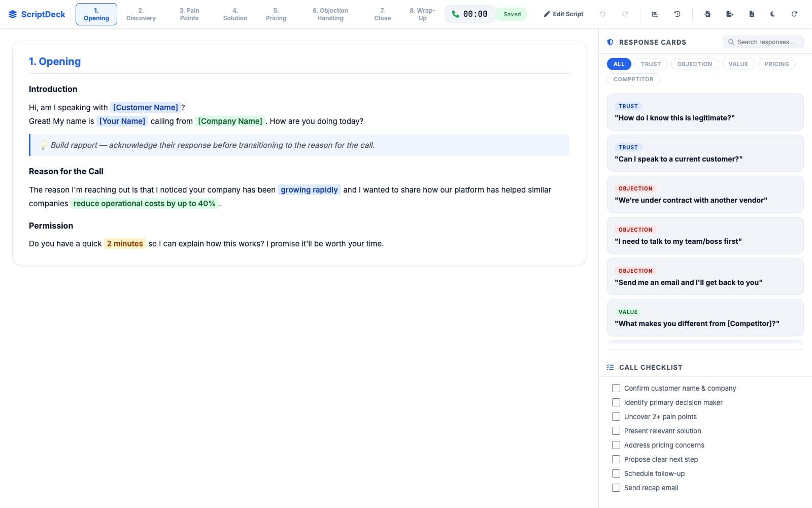Click the Build rapport tip note
The width and height of the screenshot is (812, 508).
click(x=299, y=145)
